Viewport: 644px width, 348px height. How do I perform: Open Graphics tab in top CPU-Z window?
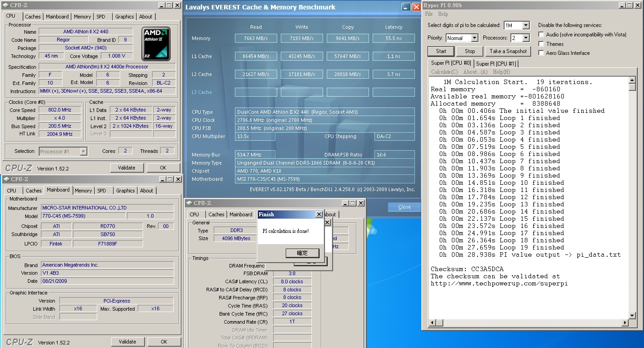click(125, 17)
